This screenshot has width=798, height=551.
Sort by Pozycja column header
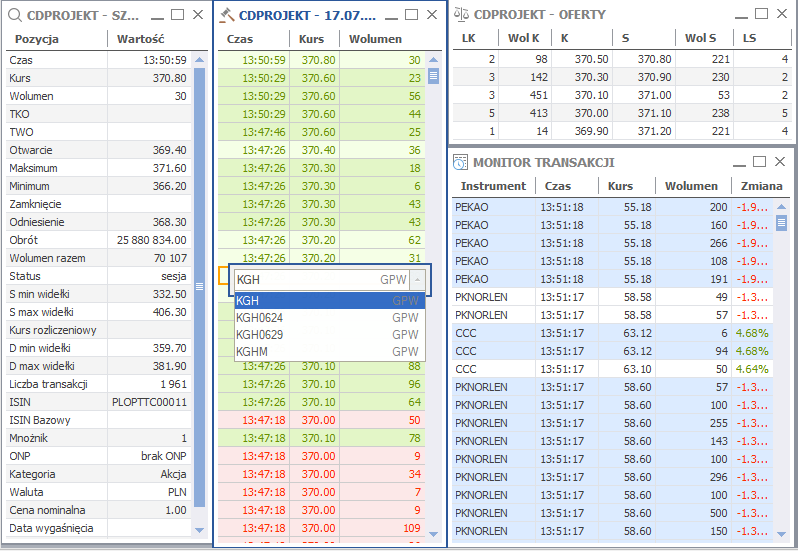(37, 39)
